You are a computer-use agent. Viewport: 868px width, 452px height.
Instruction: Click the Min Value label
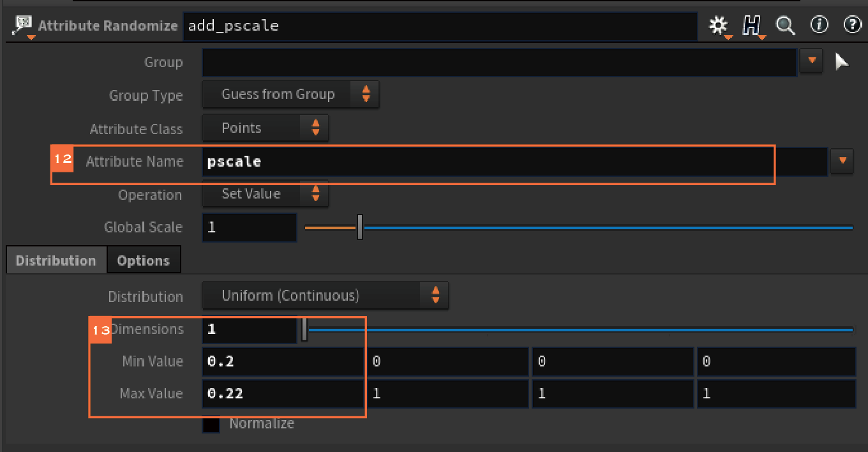point(152,361)
